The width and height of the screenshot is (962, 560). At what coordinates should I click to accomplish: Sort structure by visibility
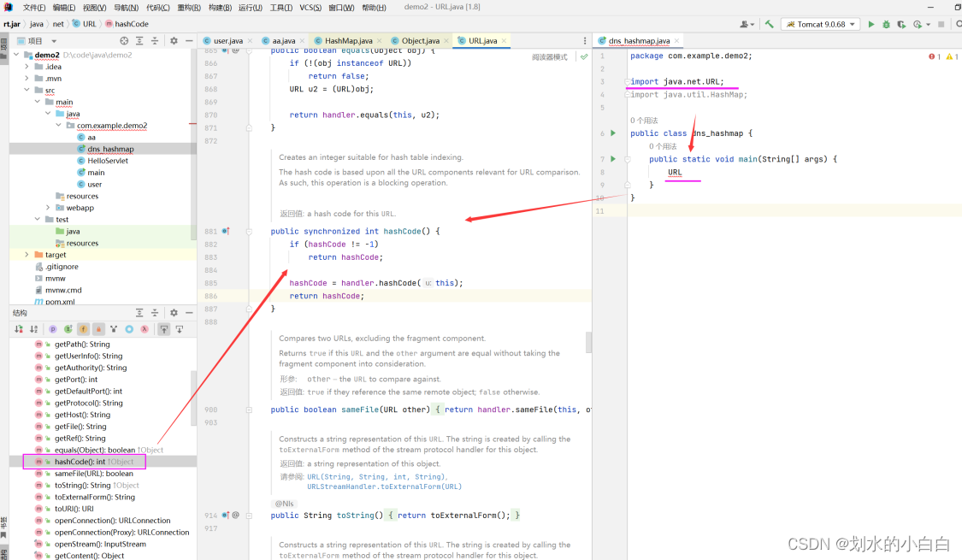pyautogui.click(x=19, y=329)
